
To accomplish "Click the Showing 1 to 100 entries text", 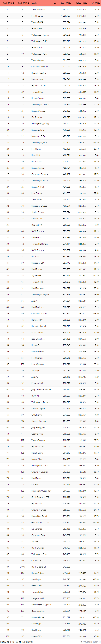I will [x=17, y=642].
